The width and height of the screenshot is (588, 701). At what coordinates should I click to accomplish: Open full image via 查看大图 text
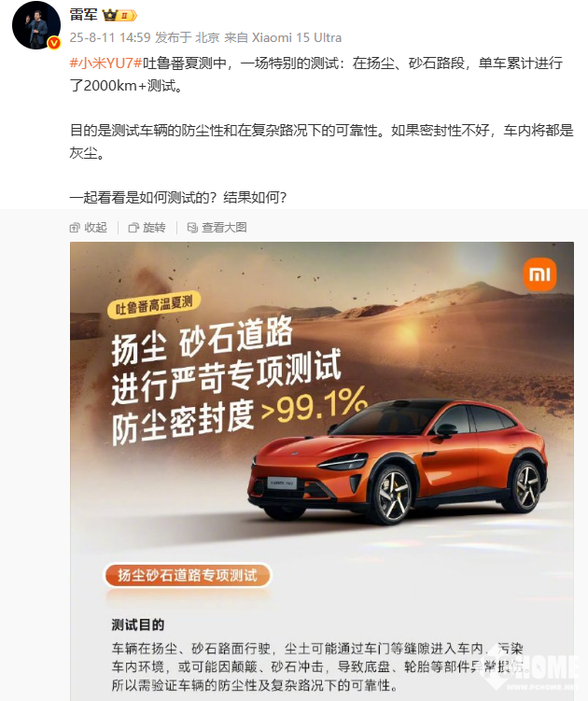[x=225, y=228]
